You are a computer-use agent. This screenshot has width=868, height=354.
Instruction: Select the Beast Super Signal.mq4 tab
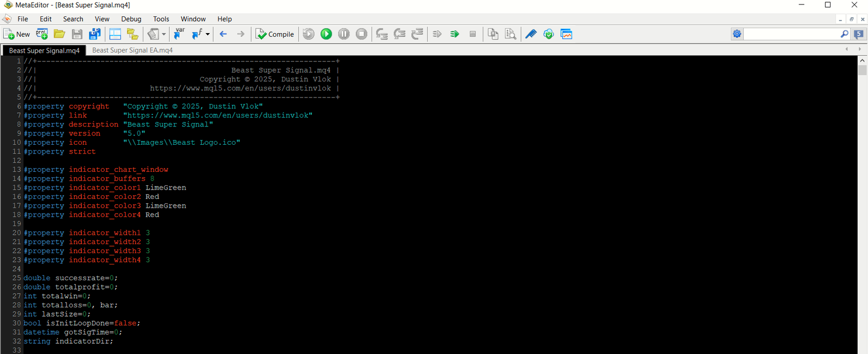[44, 50]
